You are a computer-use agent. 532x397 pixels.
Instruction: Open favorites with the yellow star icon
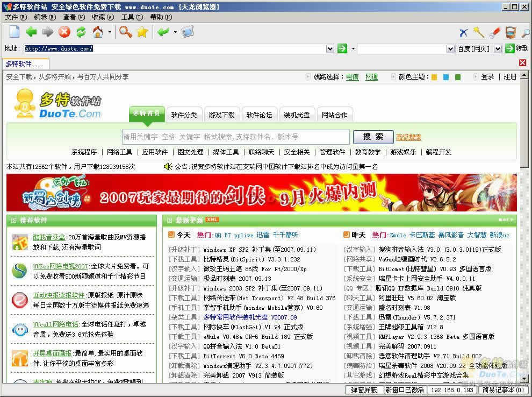click(142, 32)
